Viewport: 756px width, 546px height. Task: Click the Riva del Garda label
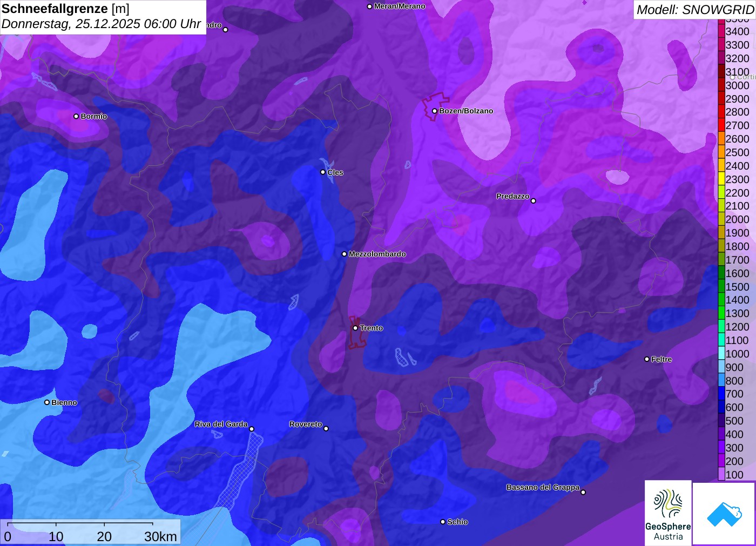221,424
